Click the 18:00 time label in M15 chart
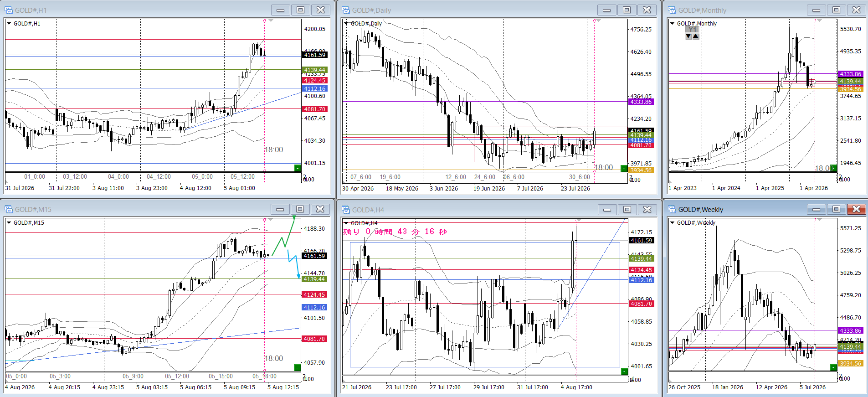Viewport: 868px width, 397px height. click(x=274, y=359)
